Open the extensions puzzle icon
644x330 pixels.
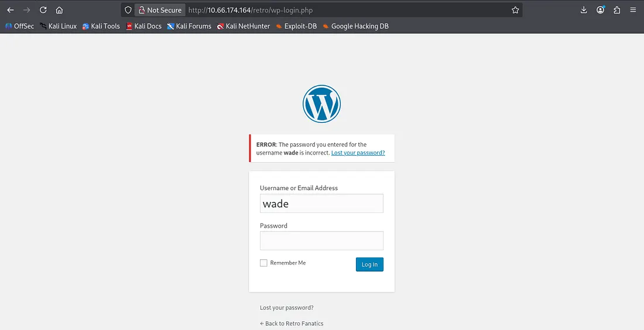point(617,10)
